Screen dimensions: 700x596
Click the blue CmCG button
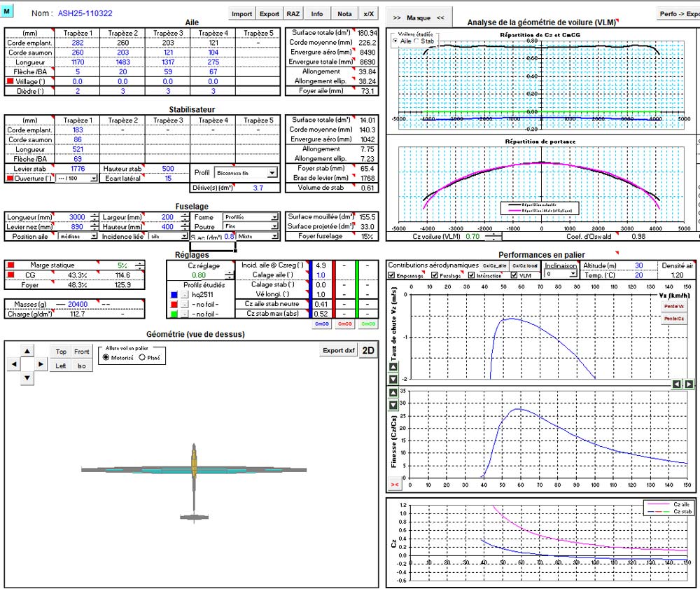[322, 324]
